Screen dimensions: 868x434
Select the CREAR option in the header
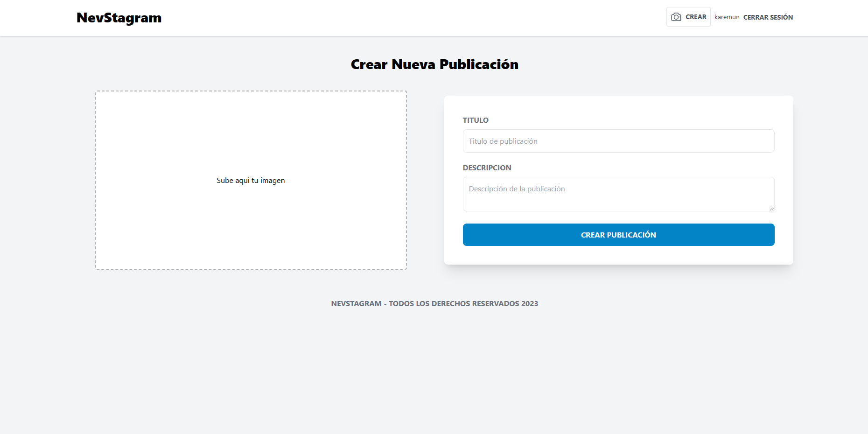[695, 16]
